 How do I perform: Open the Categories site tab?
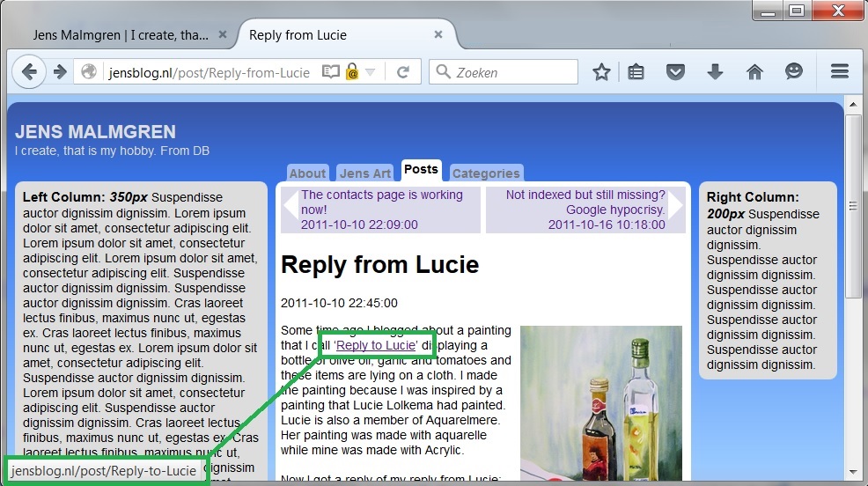(486, 173)
